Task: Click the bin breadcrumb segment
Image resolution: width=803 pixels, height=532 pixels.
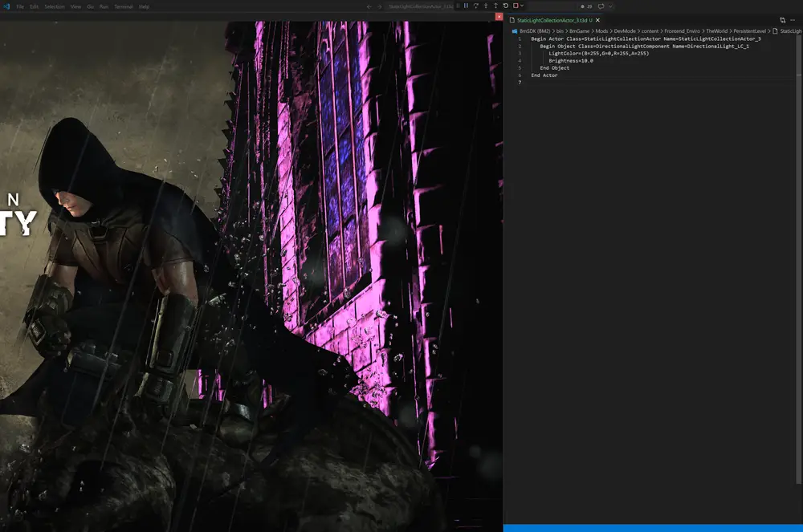Action: point(560,31)
